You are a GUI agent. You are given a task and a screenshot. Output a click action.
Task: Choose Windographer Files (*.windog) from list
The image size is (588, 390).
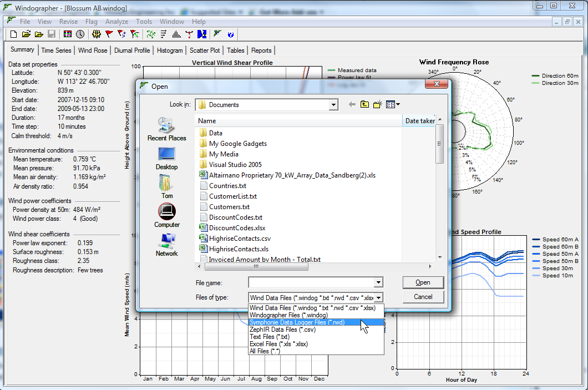click(x=317, y=315)
